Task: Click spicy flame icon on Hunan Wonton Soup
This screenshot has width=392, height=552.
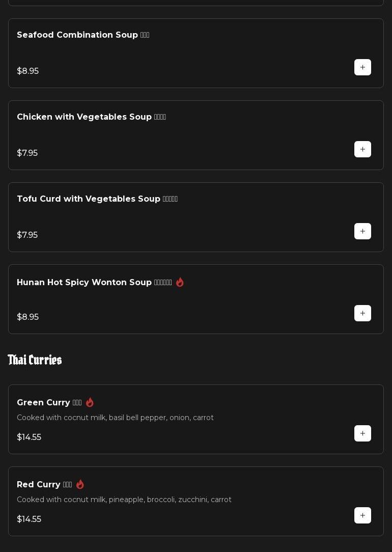Action: [180, 282]
